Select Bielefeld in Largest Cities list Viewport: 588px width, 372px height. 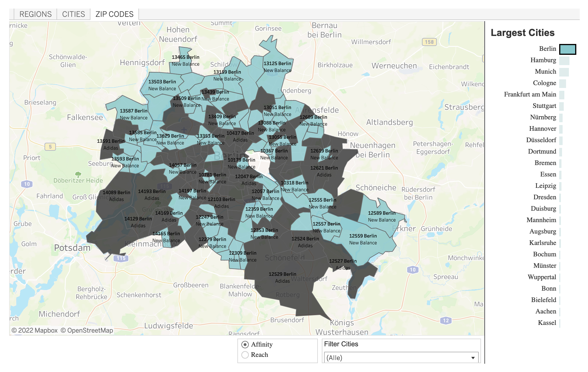[x=543, y=300]
